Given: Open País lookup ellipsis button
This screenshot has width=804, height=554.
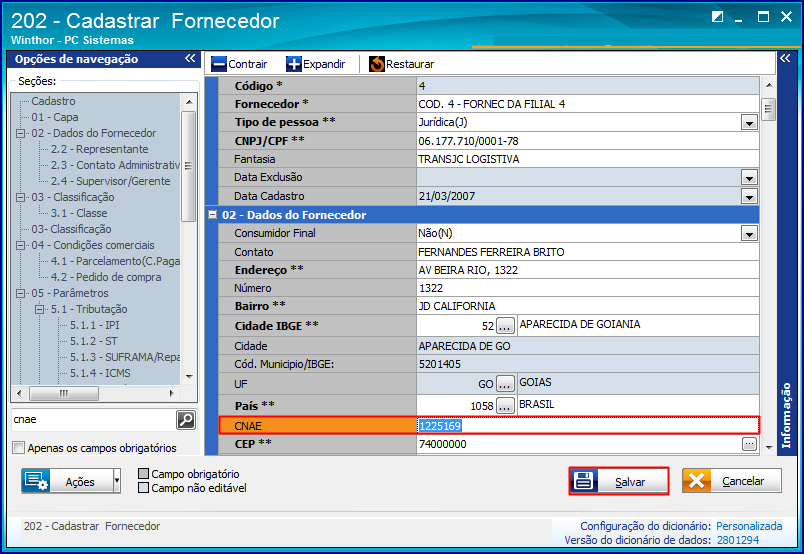Looking at the screenshot, I should (x=505, y=406).
